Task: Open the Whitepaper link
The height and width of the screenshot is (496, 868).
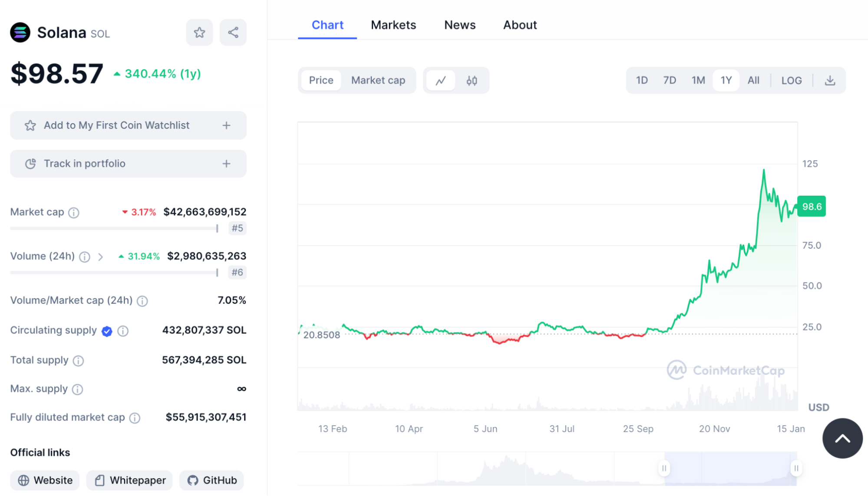Action: [x=129, y=480]
